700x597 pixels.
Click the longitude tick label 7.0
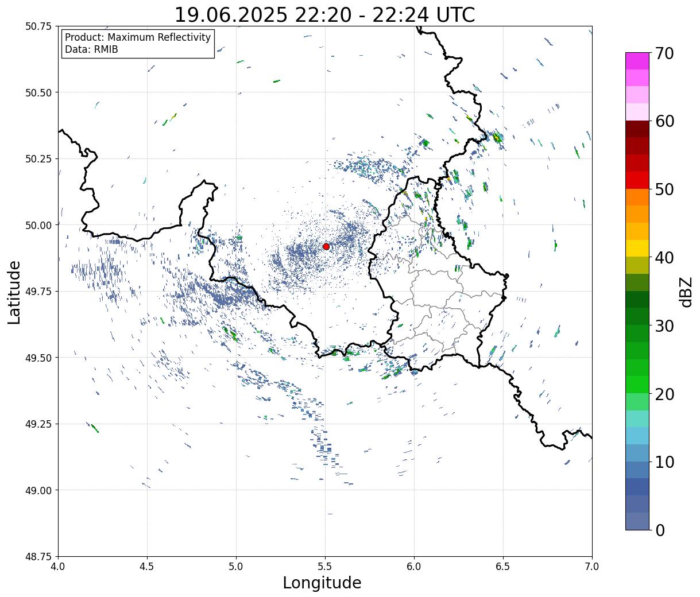coord(592,567)
